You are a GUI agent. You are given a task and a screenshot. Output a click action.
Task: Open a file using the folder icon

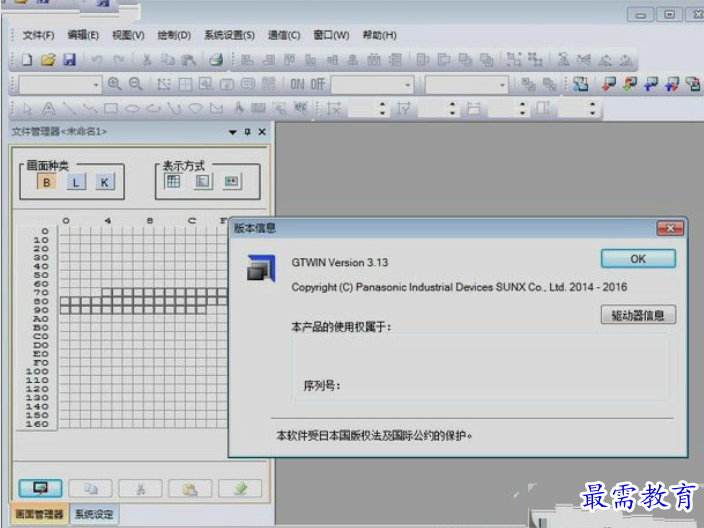coord(48,60)
